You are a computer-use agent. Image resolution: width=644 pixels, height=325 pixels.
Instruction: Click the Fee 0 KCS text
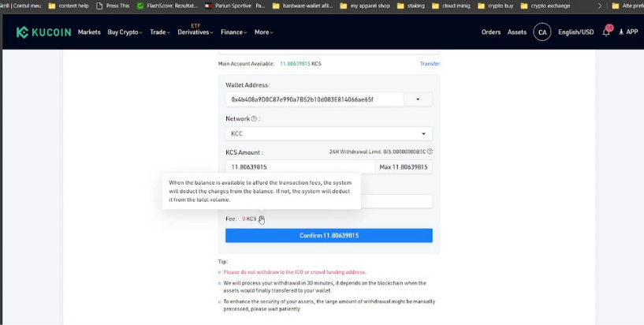[240, 219]
